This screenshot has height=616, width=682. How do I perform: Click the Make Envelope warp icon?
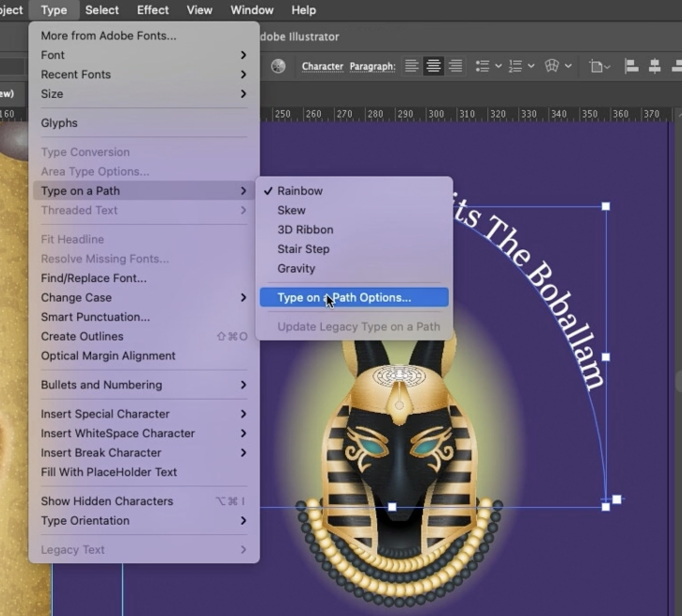pos(552,66)
